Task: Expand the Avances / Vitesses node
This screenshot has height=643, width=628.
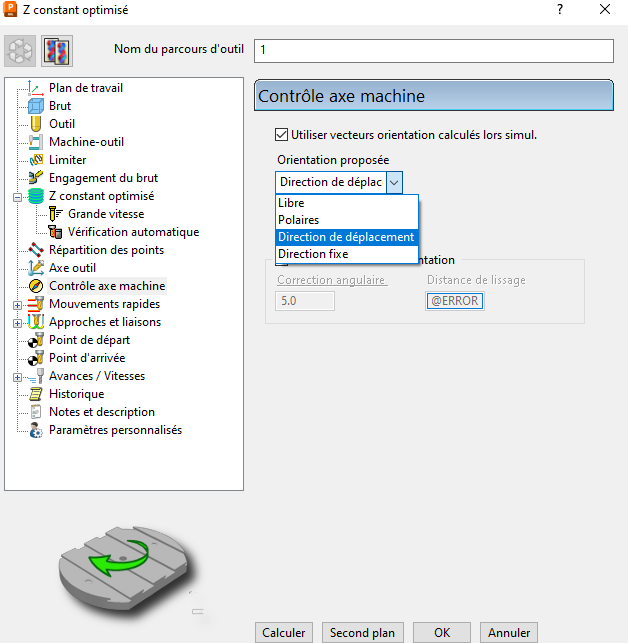Action: click(x=17, y=377)
